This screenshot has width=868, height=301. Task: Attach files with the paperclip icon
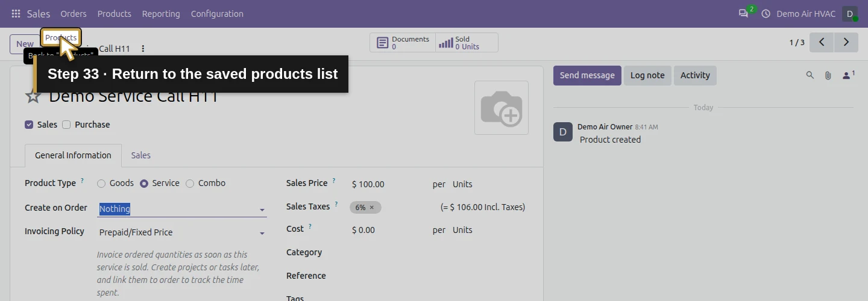coord(828,75)
